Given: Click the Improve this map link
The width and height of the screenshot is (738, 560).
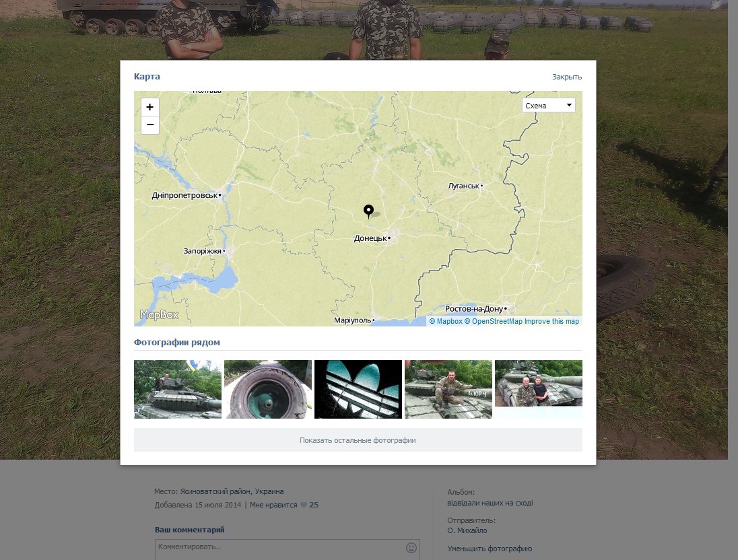Looking at the screenshot, I should click(x=551, y=322).
